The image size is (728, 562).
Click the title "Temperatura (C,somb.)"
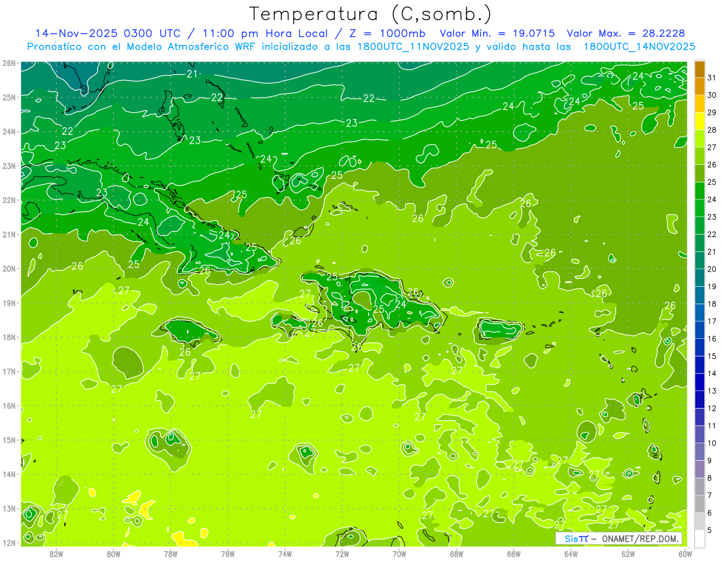[x=371, y=14]
